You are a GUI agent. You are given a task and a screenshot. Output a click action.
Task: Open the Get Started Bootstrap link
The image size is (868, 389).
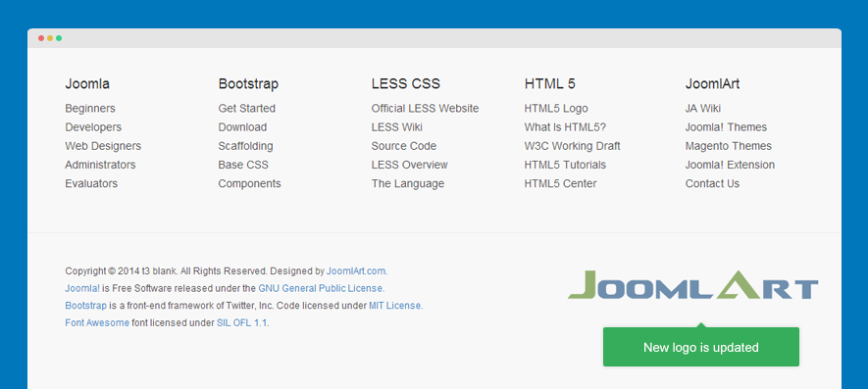(x=246, y=109)
